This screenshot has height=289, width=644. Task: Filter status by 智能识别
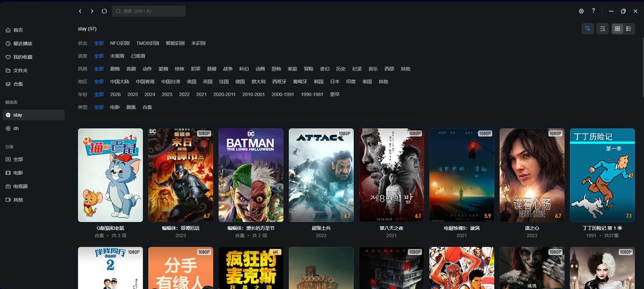coord(175,43)
